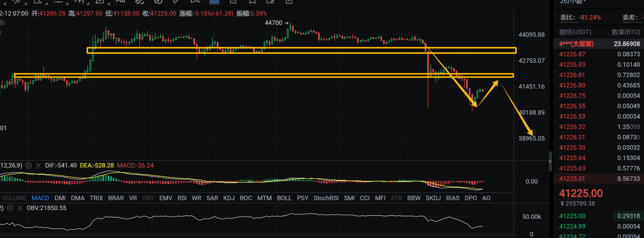Click the blue candlestick chart type icon
This screenshot has height=238, width=644.
(214, 1)
